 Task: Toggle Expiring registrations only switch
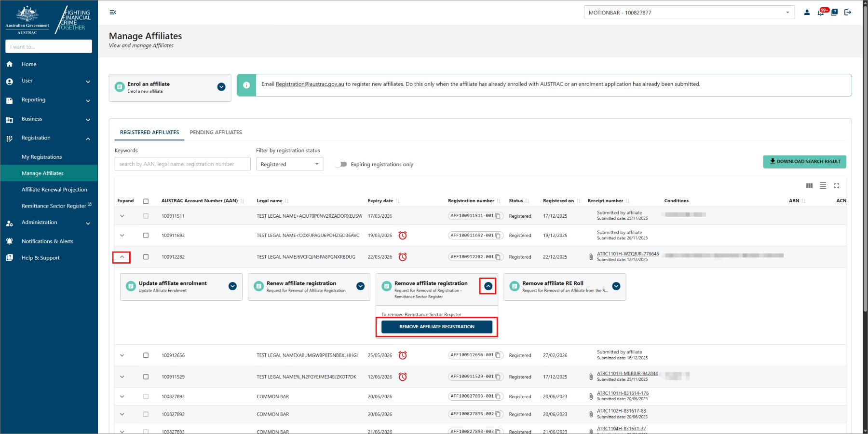(341, 164)
